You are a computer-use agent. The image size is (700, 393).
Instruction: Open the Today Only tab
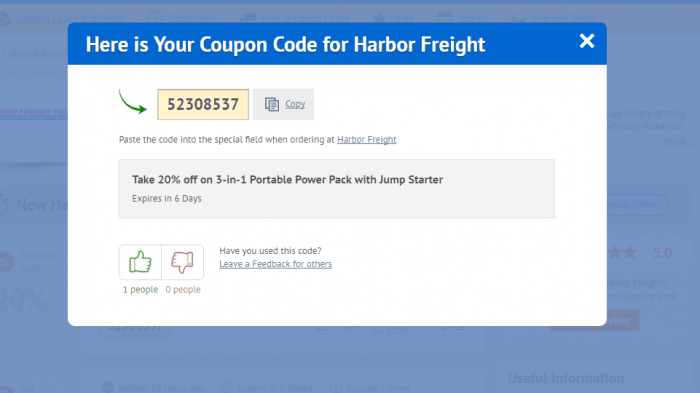182,18
